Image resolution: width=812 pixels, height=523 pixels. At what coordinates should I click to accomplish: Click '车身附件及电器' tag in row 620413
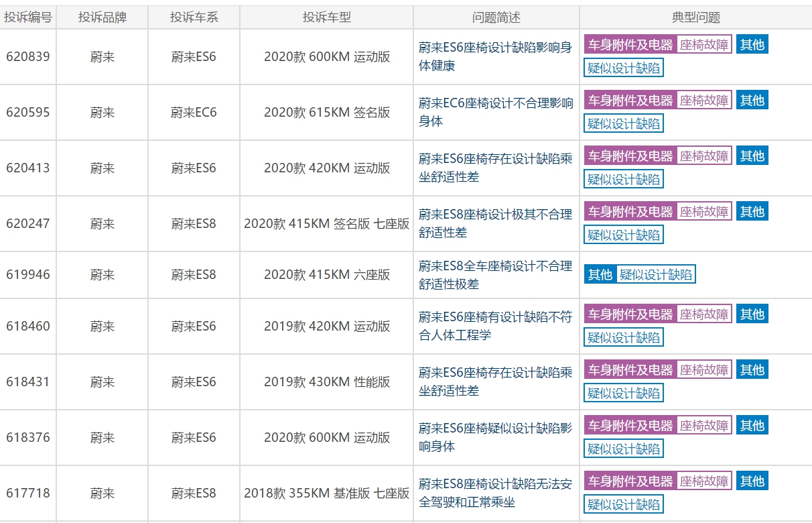[x=630, y=156]
